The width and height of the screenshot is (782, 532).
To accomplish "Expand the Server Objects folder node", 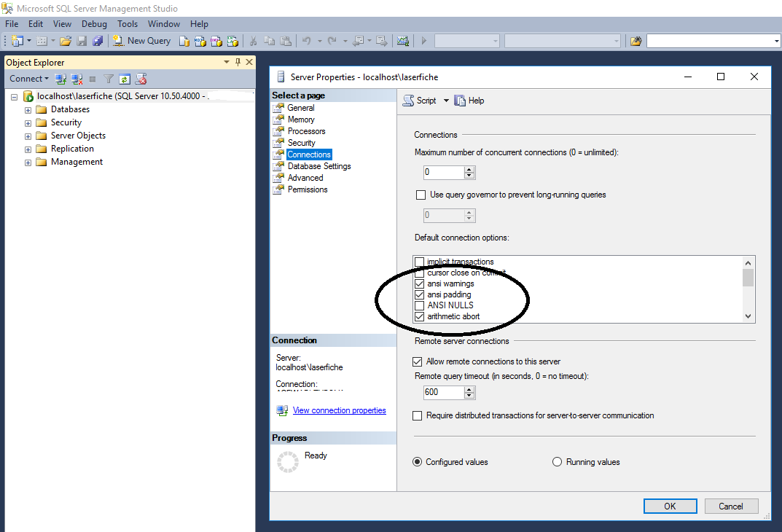I will pyautogui.click(x=28, y=136).
